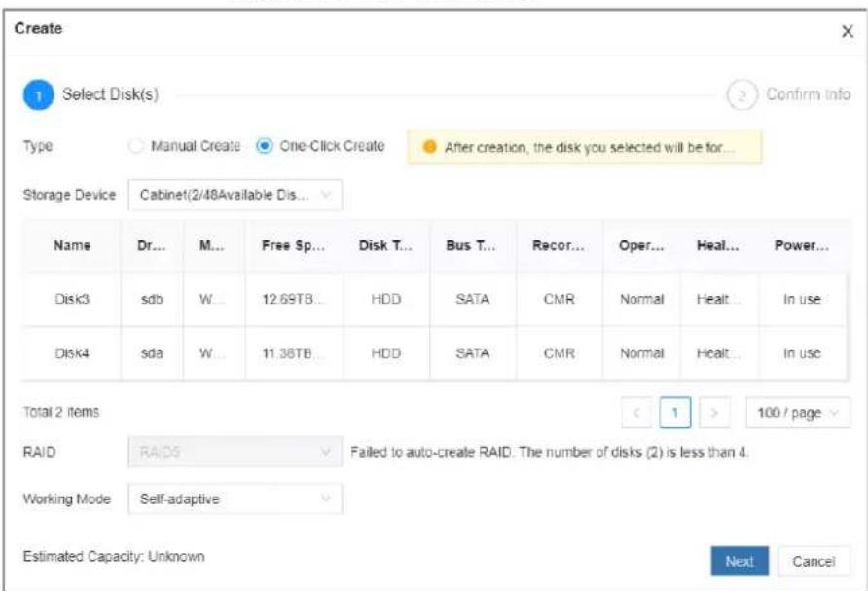Go to previous page arrow
The image size is (868, 591).
click(636, 413)
